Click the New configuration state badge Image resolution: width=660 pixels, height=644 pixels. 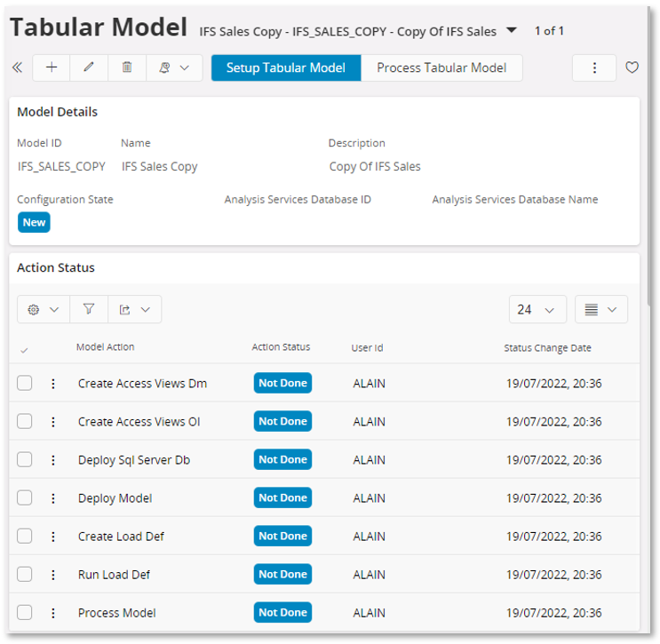click(x=34, y=222)
